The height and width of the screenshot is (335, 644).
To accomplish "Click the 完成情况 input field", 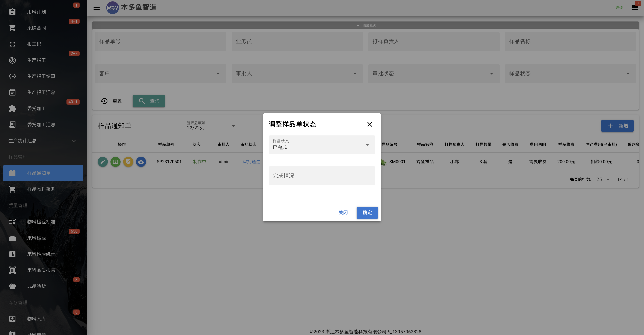I will pos(322,176).
